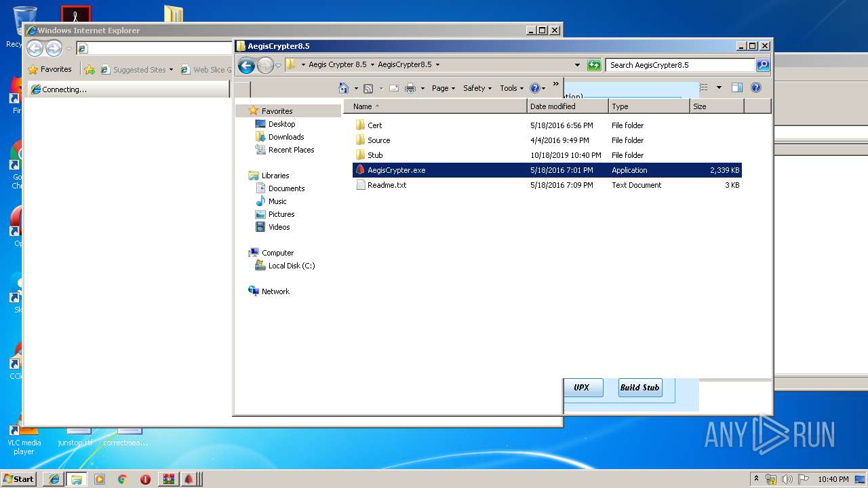Expand the toolbar overflow chevron
Screen dimensions: 868x488
(556, 84)
